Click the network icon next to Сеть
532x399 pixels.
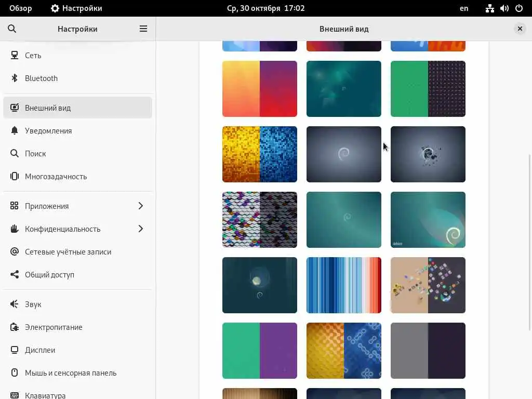(14, 55)
